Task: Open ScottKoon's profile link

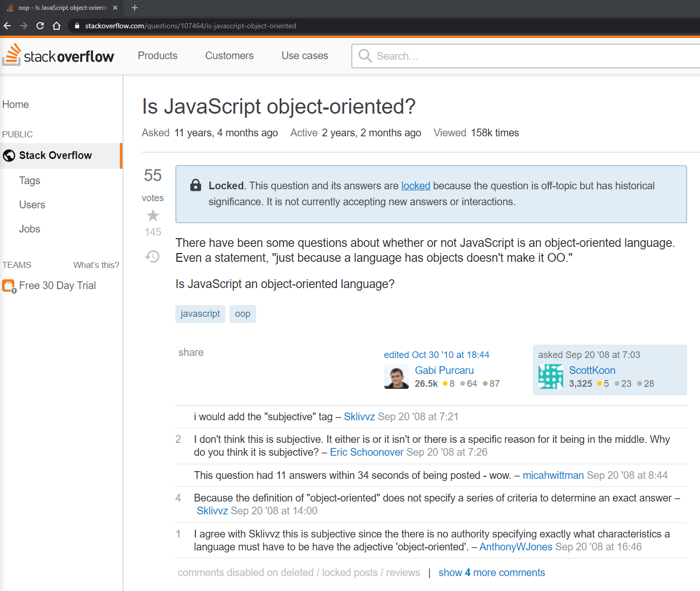Action: coord(592,370)
